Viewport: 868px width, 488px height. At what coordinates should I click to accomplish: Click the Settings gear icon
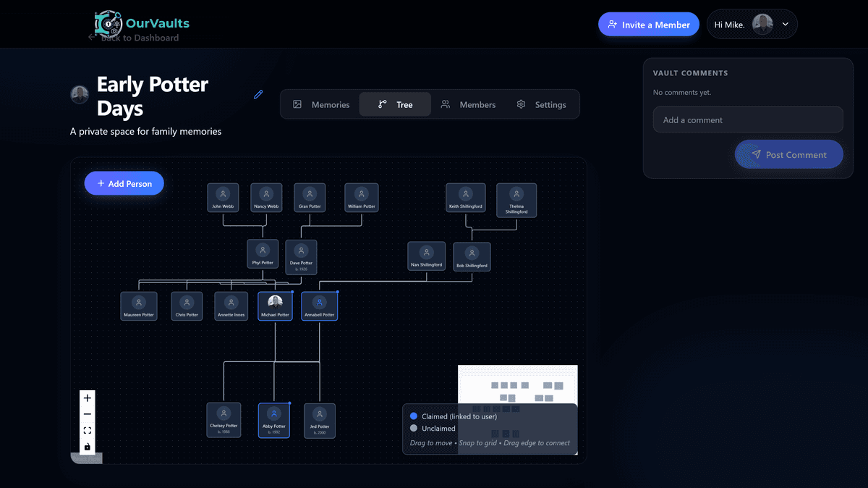[x=520, y=104]
